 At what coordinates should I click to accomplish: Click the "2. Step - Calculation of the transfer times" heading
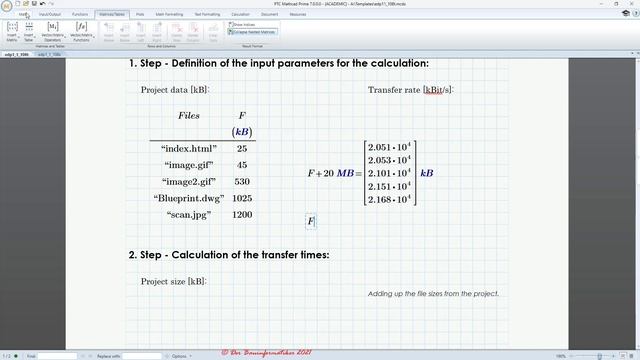pyautogui.click(x=229, y=255)
